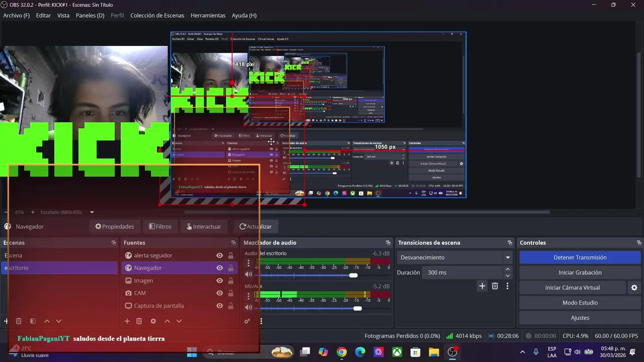Hide the Captura de pantalla source
The image size is (644, 362).
(x=219, y=306)
